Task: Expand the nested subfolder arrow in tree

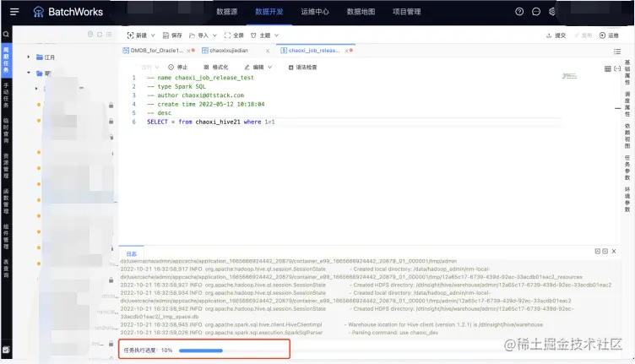Action: click(x=36, y=89)
